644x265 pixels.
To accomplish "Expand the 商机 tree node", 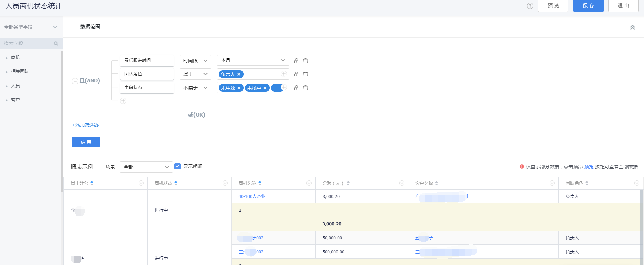I will [x=7, y=58].
